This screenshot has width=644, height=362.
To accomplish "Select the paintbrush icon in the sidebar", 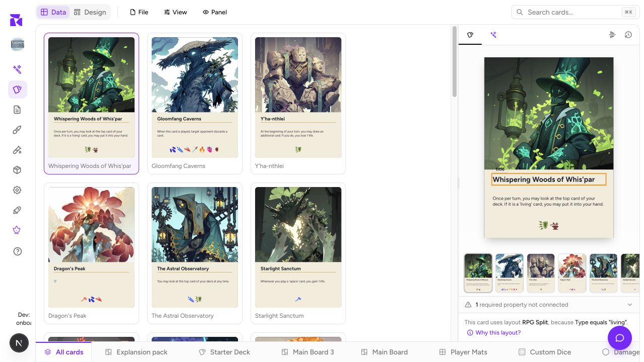I will click(x=18, y=130).
